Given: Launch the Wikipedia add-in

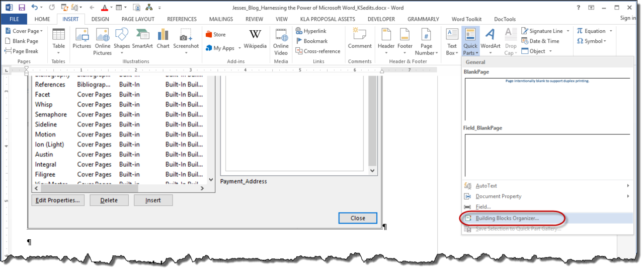Looking at the screenshot, I should tap(255, 38).
